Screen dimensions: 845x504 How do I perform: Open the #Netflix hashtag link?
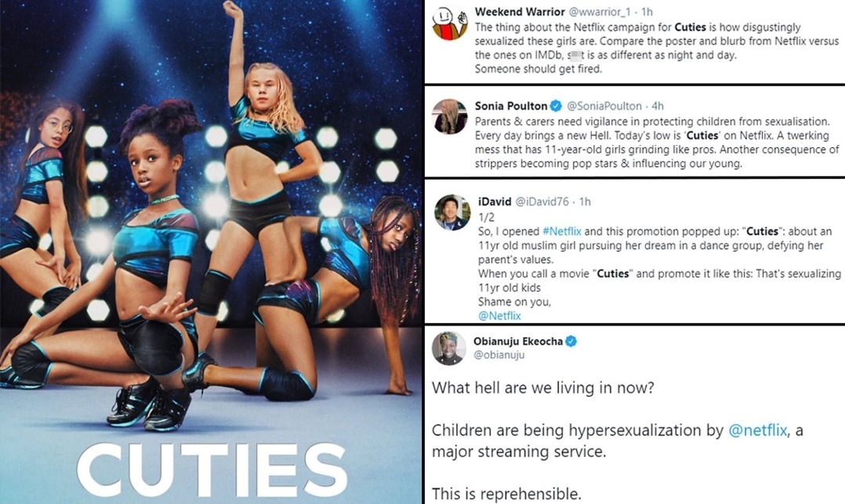pyautogui.click(x=561, y=231)
